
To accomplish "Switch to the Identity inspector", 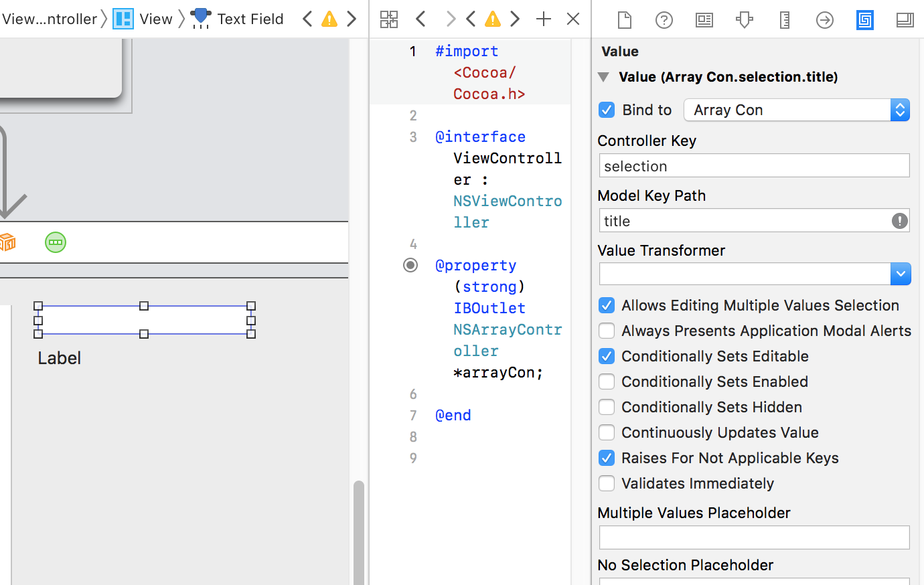I will (704, 20).
